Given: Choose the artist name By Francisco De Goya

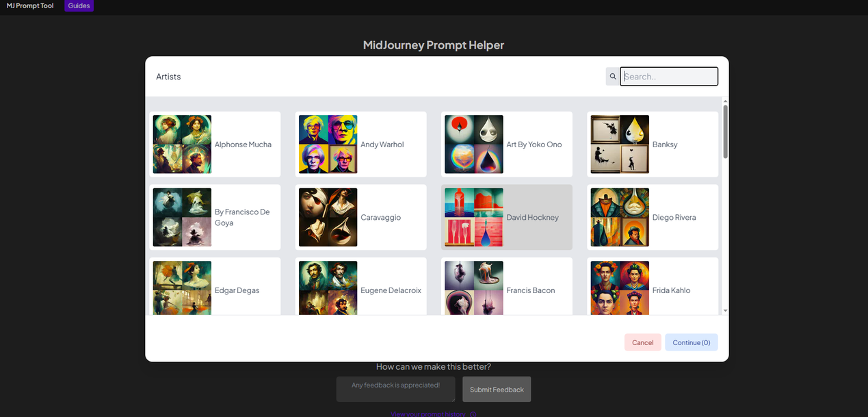Looking at the screenshot, I should click(x=242, y=217).
